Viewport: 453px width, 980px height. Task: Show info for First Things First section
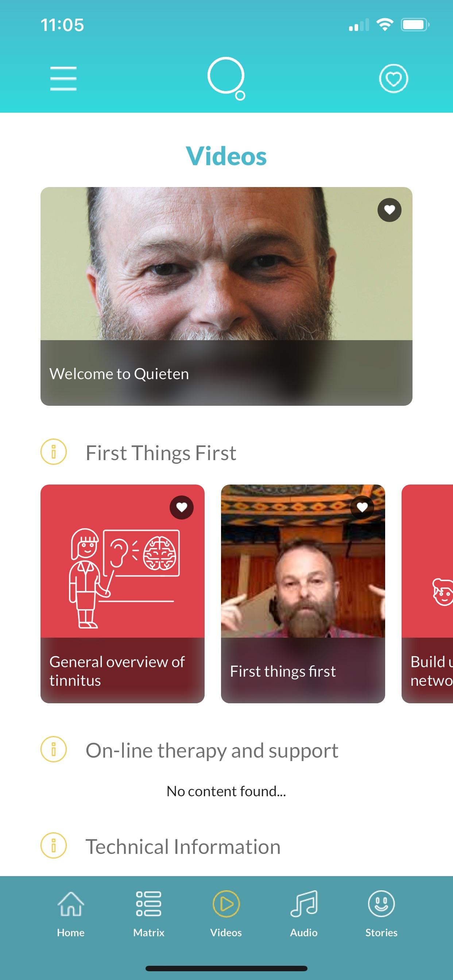(54, 452)
